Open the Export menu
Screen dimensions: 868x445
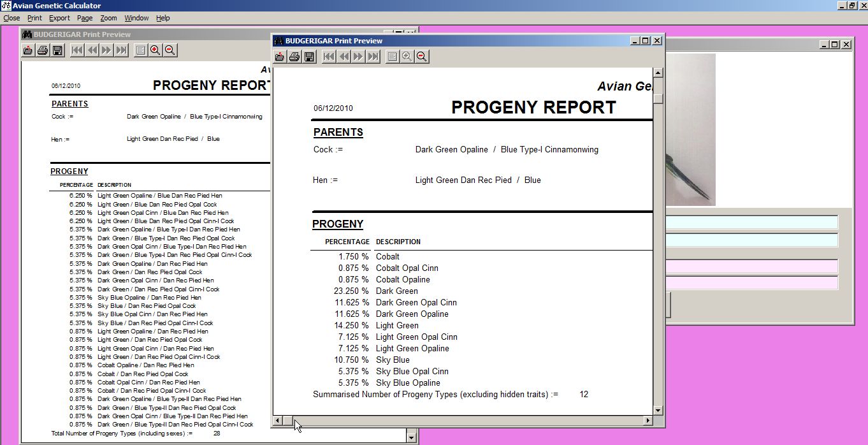click(60, 18)
